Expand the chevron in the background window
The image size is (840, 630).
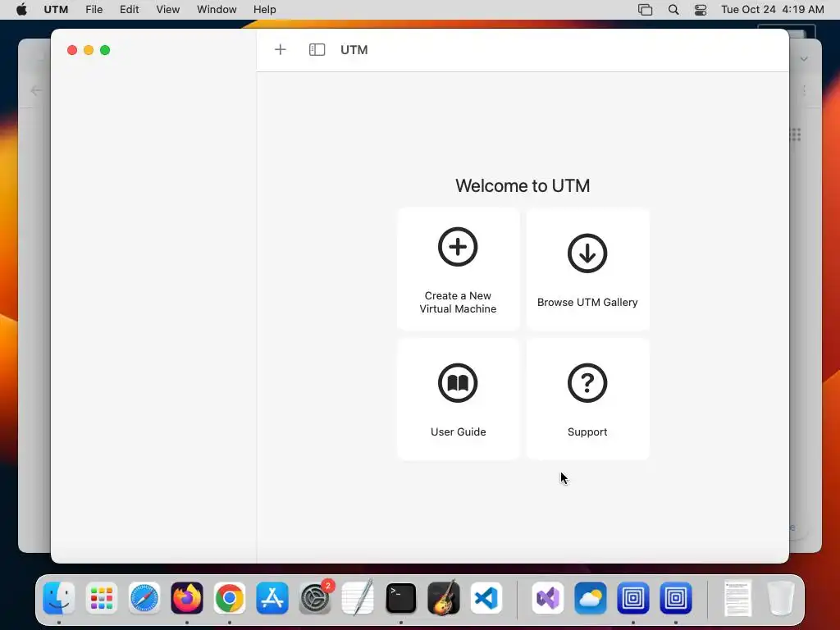point(804,59)
